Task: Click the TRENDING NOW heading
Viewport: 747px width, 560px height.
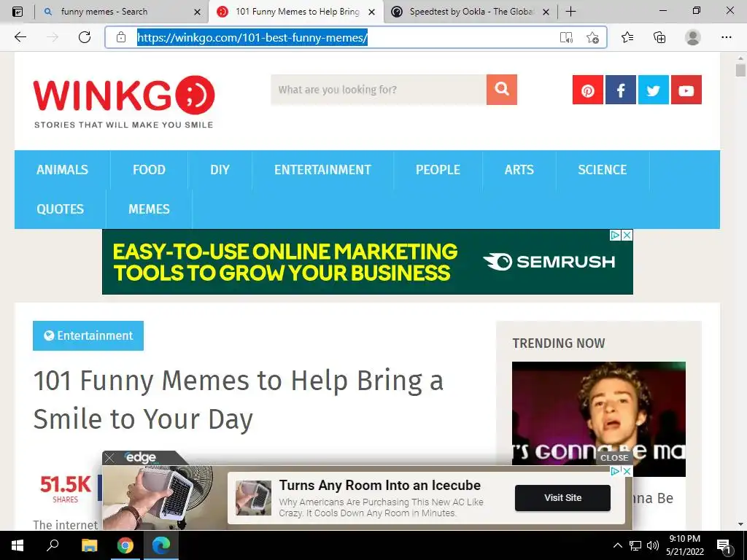Action: 559,343
